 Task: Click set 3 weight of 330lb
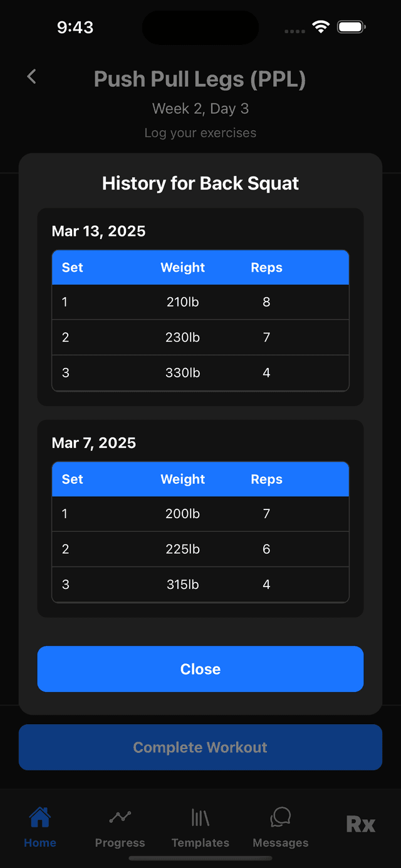tap(182, 372)
